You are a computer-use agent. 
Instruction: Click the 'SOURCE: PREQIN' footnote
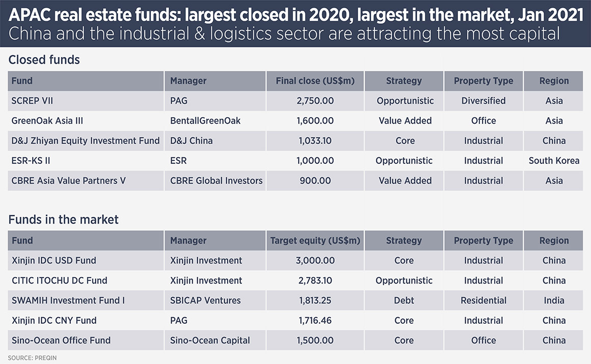click(x=32, y=358)
